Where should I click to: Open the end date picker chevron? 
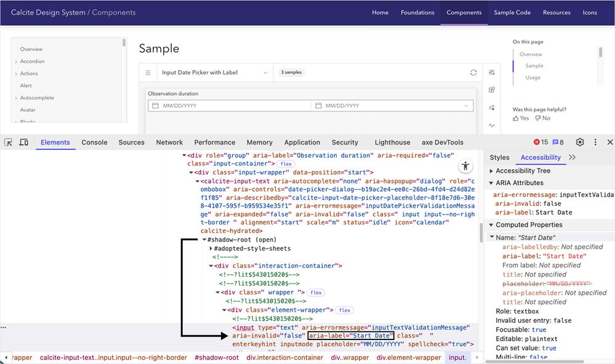[x=466, y=106]
